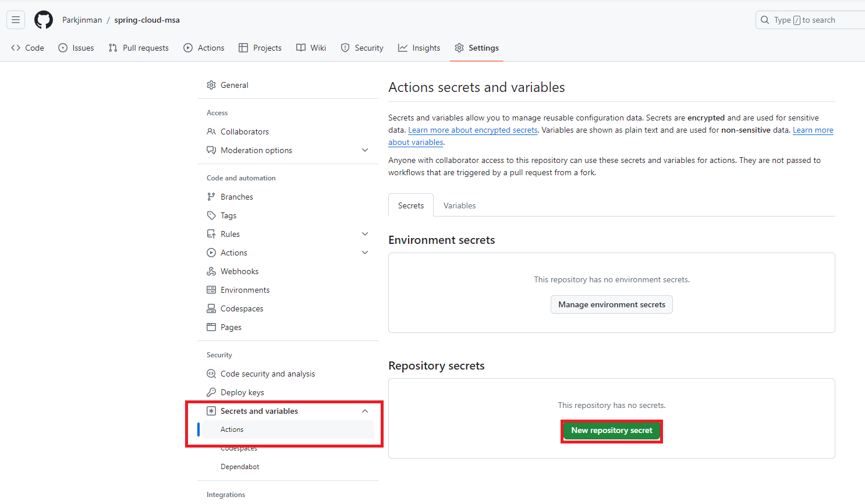This screenshot has width=865, height=504.
Task: Open Learn more about encrypted secrets link
Action: click(x=473, y=130)
